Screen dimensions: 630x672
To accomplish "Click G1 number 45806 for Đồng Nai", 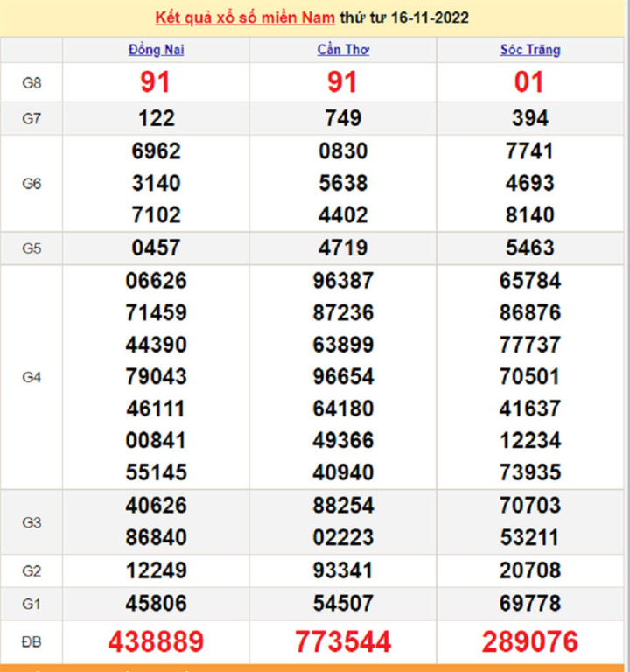I will (x=156, y=603).
